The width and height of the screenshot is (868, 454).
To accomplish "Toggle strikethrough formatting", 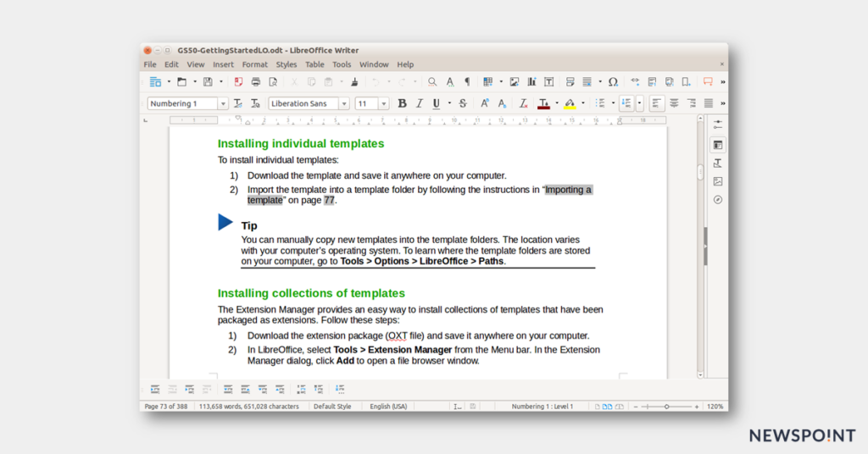I will (x=463, y=103).
